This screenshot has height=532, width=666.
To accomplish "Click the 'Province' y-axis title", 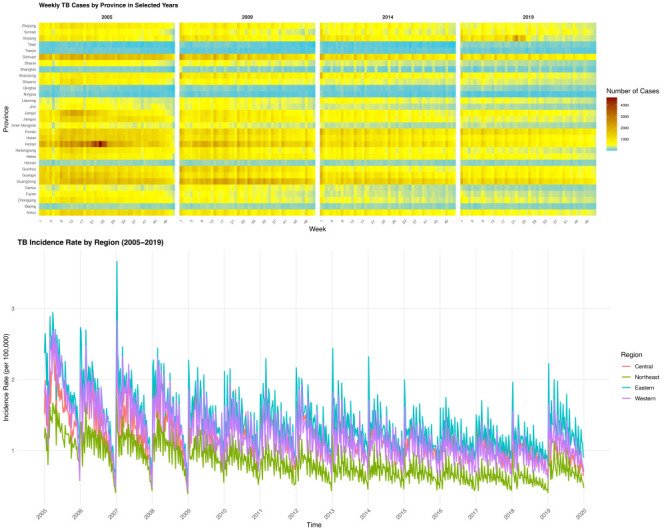I will 6,119.
